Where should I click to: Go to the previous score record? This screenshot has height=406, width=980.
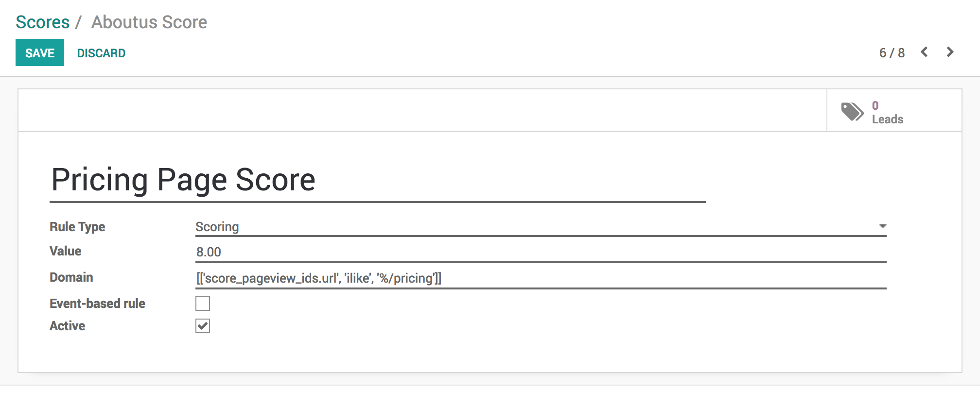[924, 52]
